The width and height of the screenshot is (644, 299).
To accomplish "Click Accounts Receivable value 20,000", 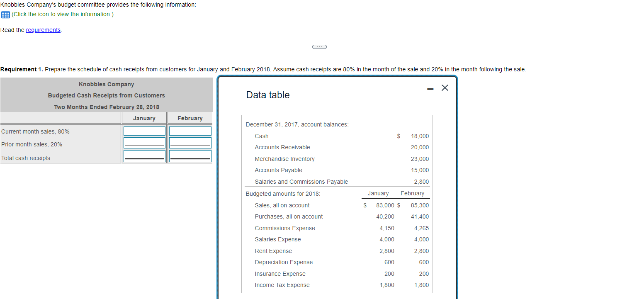I will 420,147.
